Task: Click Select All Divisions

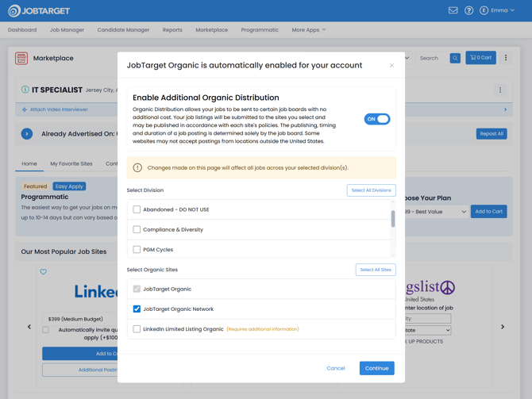Action: [x=371, y=190]
